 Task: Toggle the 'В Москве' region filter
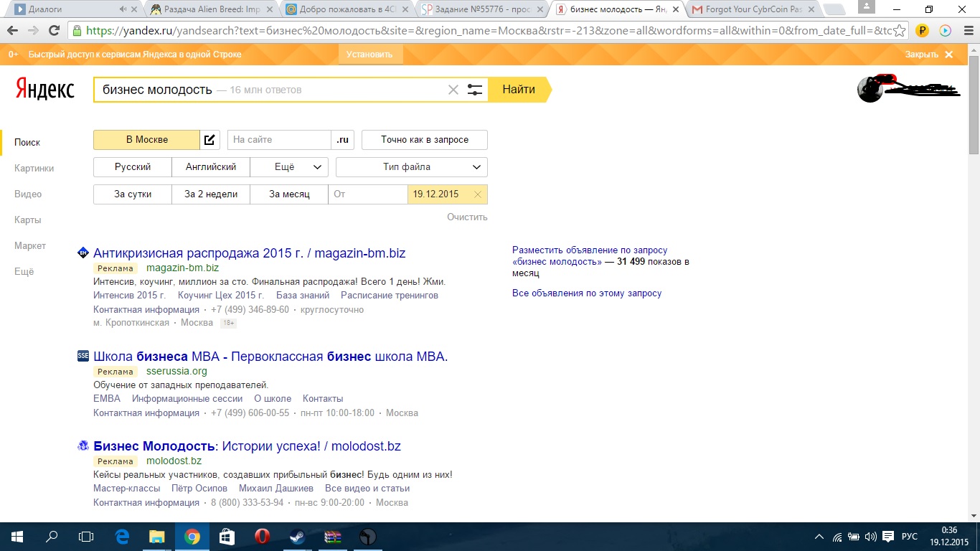pos(146,140)
